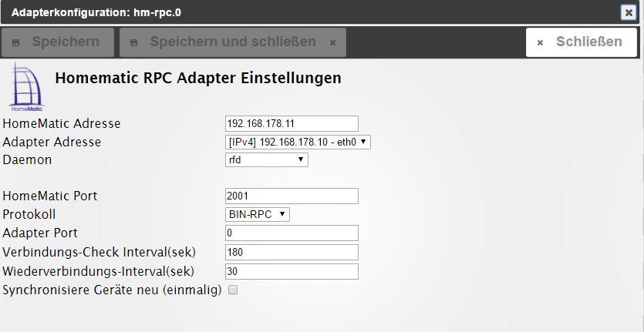Click the Verbindungs-Check Interval field
The width and height of the screenshot is (644, 332).
292,253
